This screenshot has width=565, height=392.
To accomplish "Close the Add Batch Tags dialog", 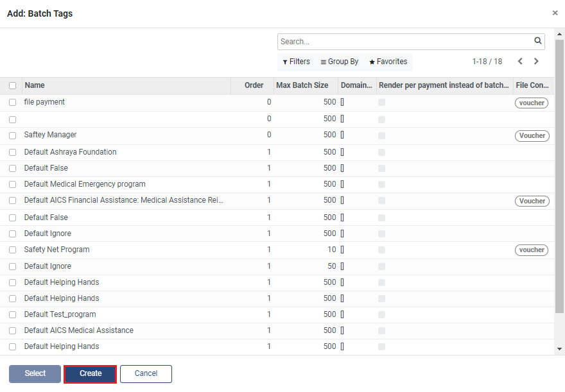I will pos(555,13).
